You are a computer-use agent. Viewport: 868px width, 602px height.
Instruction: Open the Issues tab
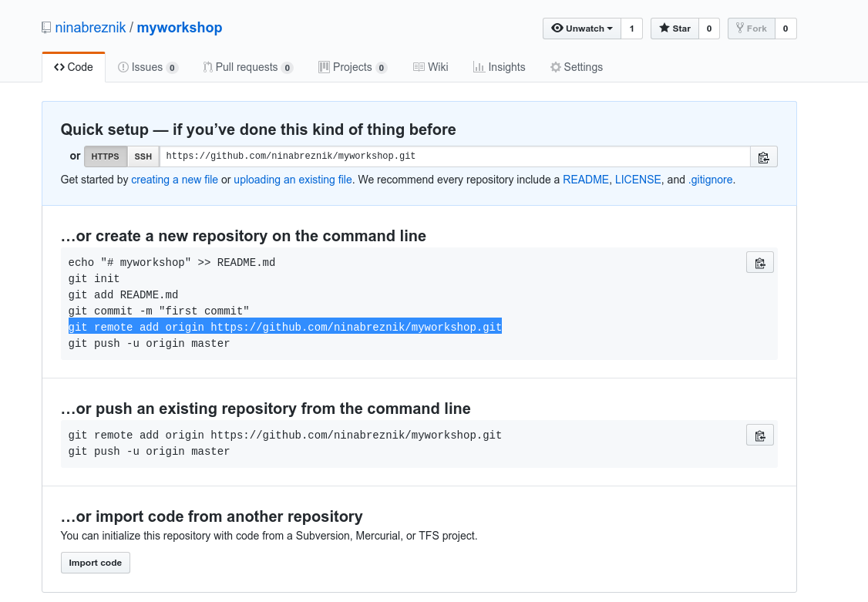click(x=148, y=68)
